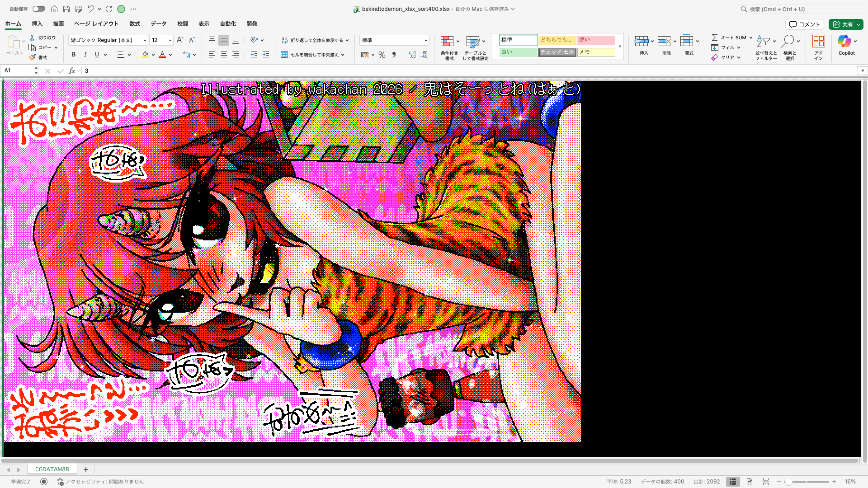Increase decimal places for the cell
Viewport: 868px width, 488px height.
pyautogui.click(x=411, y=55)
